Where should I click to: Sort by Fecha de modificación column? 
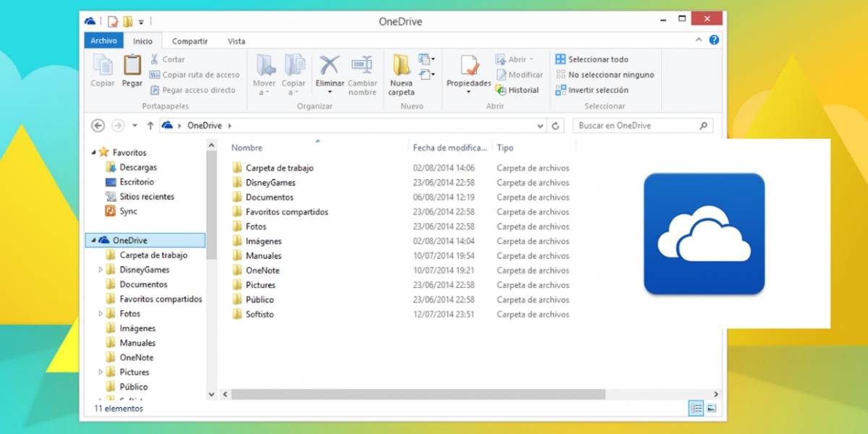450,148
